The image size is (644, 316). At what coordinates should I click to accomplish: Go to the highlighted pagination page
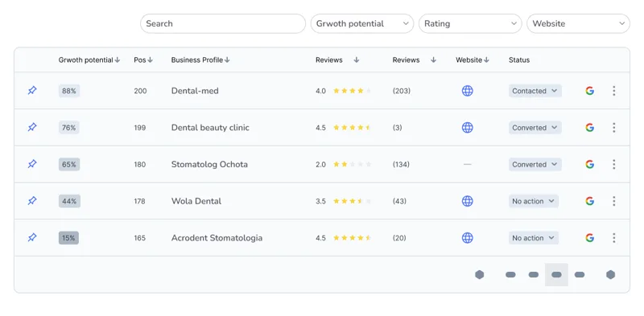[556, 274]
